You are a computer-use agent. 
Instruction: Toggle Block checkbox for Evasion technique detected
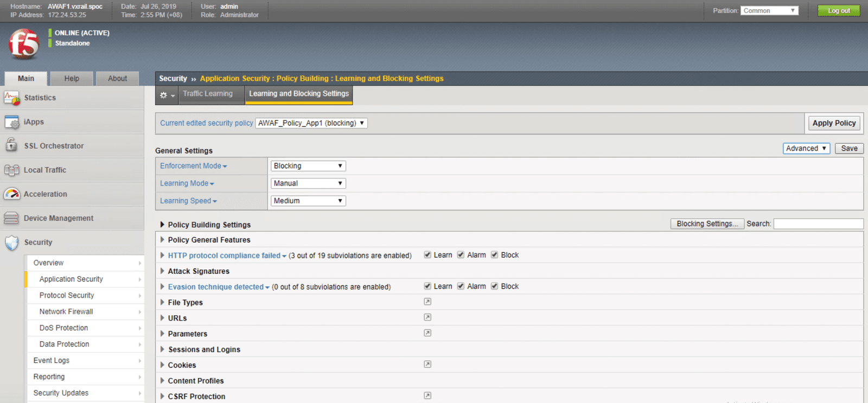[x=494, y=286]
